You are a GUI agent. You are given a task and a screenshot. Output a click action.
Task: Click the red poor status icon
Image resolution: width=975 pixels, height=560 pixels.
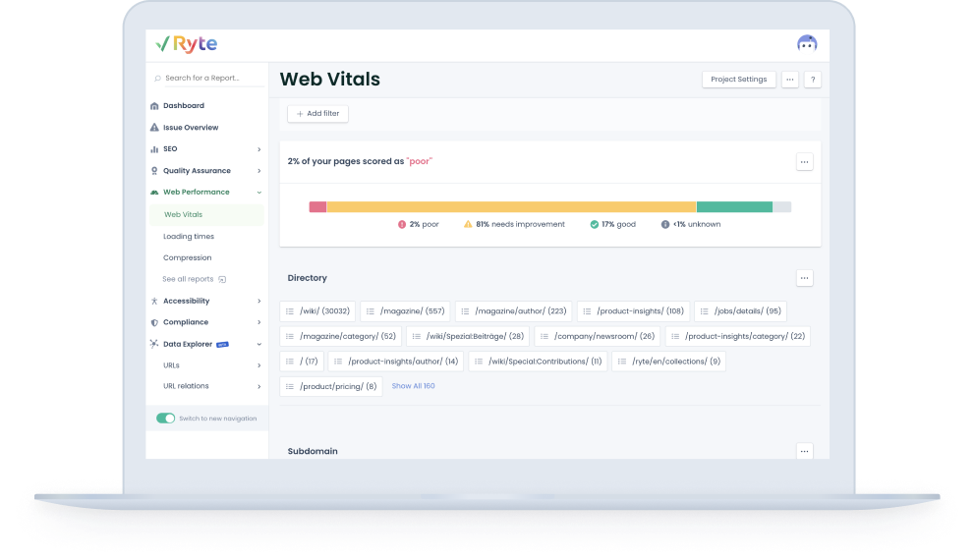point(402,224)
